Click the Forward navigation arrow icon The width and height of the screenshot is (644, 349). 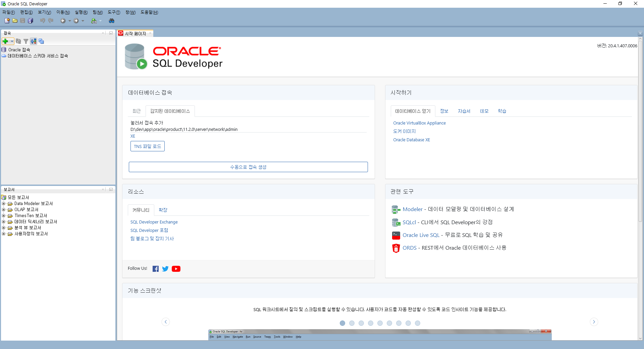pyautogui.click(x=76, y=21)
